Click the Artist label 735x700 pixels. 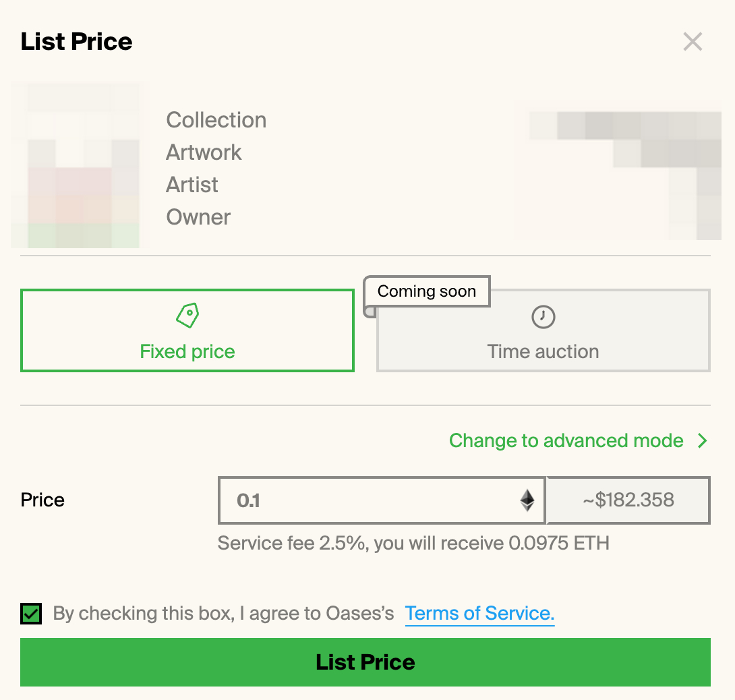[x=192, y=185]
